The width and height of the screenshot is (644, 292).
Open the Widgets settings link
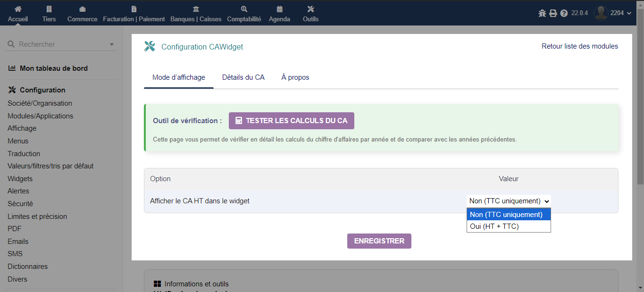20,179
